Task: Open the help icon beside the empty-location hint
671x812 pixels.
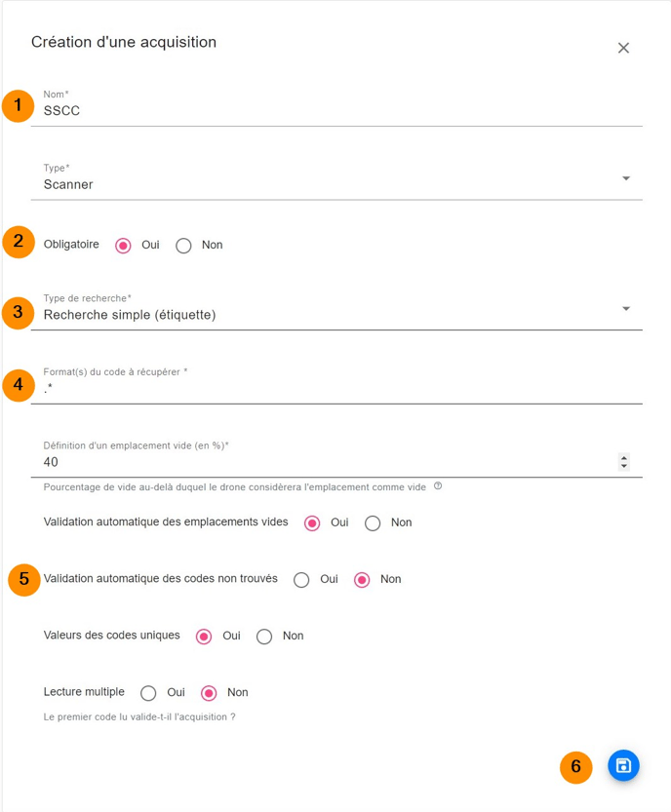Action: pyautogui.click(x=438, y=485)
